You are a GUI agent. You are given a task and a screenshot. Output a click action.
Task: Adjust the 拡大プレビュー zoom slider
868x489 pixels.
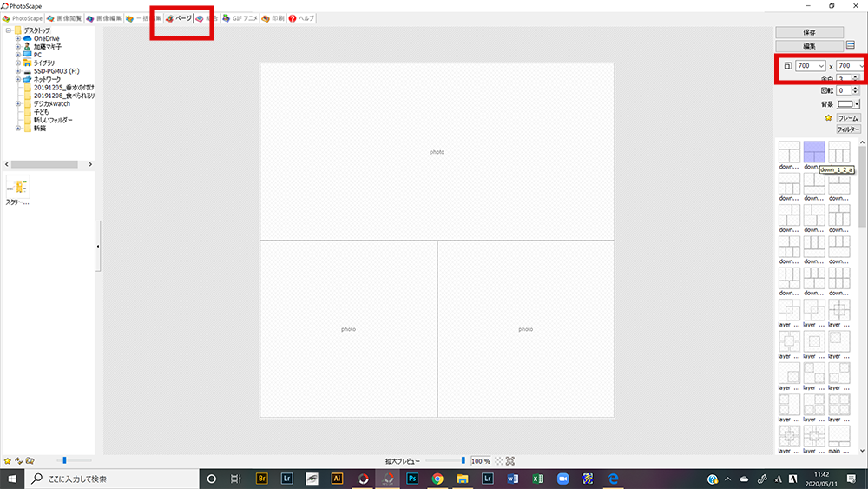pyautogui.click(x=464, y=460)
